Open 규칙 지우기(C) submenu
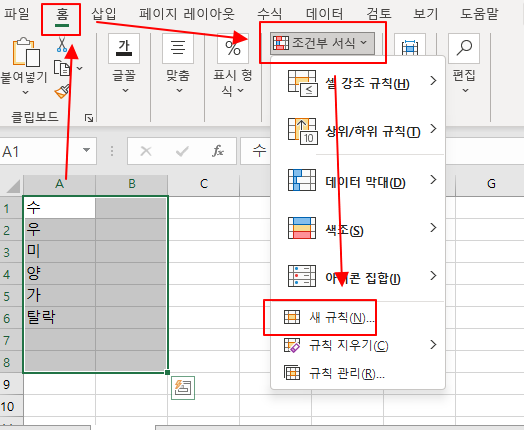524x430 pixels. 358,345
